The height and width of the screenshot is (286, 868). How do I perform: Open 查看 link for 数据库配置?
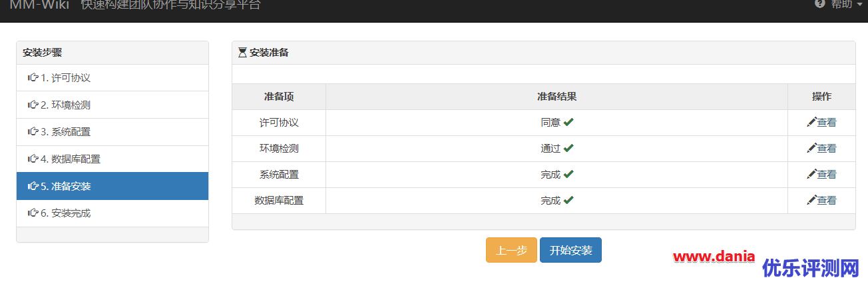(x=827, y=201)
